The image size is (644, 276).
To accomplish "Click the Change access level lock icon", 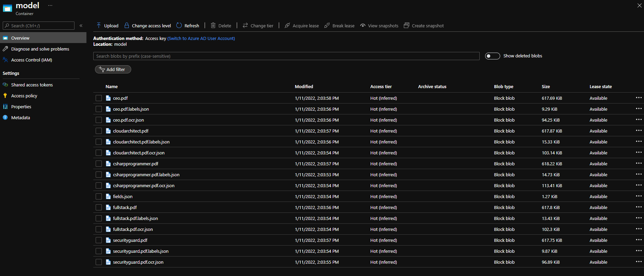I will point(127,26).
